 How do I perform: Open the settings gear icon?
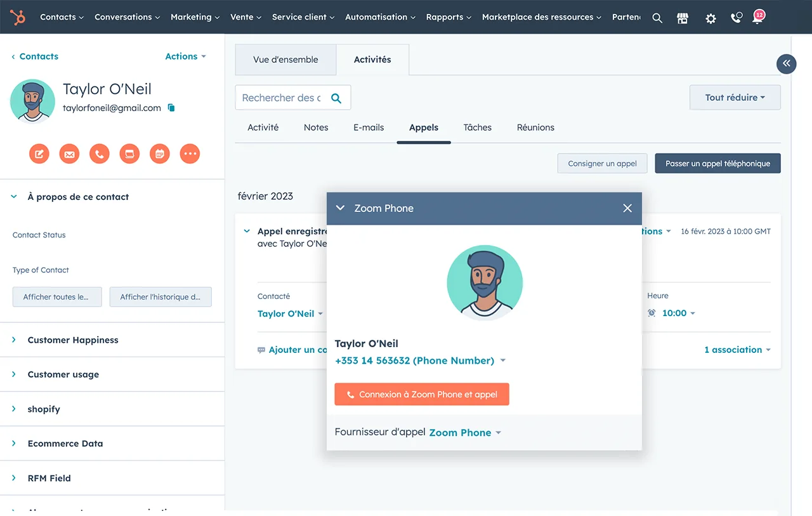(x=710, y=18)
